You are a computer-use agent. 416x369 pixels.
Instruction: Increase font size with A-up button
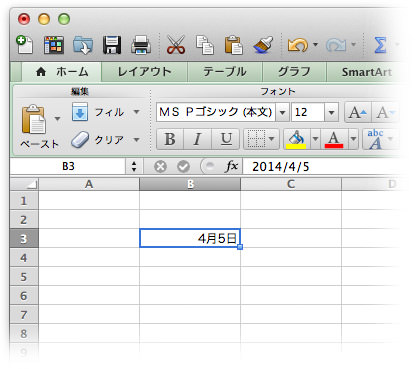point(357,112)
